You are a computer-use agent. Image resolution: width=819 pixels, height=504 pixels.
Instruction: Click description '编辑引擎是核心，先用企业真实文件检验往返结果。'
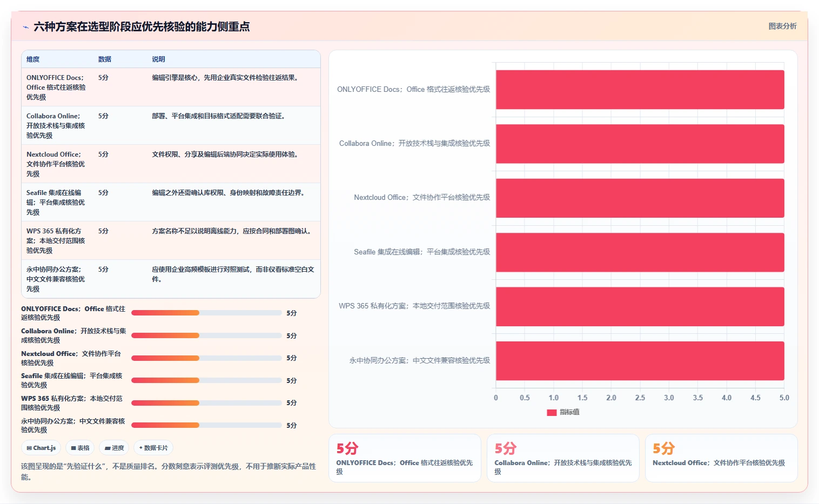[226, 78]
